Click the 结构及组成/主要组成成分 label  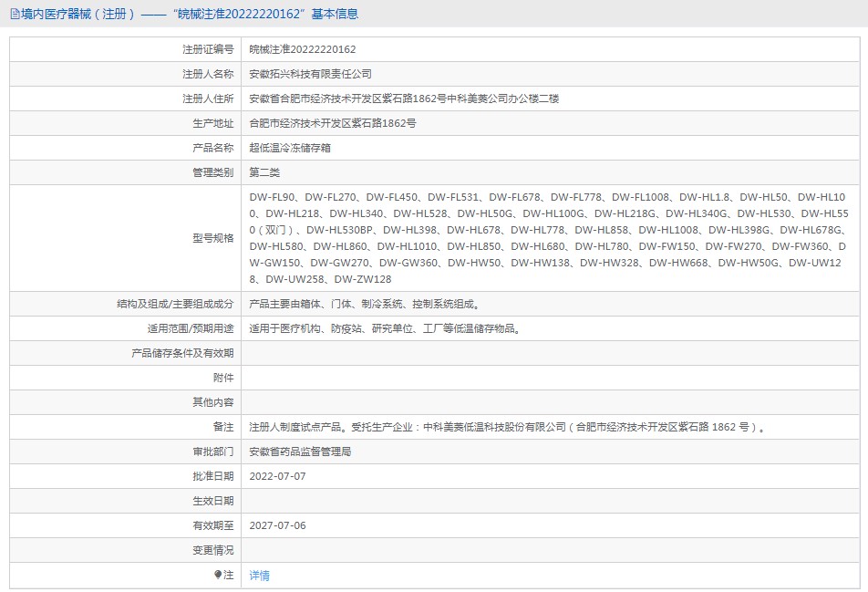pyautogui.click(x=175, y=304)
